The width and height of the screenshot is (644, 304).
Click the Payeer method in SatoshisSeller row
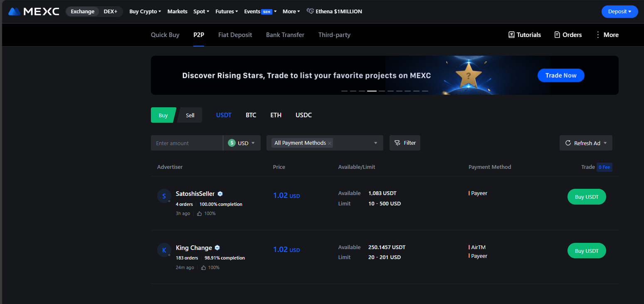pyautogui.click(x=479, y=193)
